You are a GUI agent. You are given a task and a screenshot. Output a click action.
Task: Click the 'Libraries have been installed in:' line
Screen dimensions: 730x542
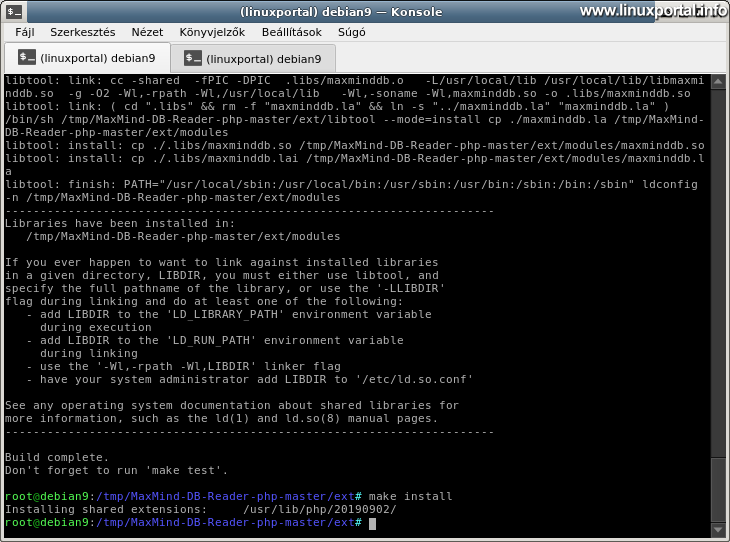click(120, 224)
